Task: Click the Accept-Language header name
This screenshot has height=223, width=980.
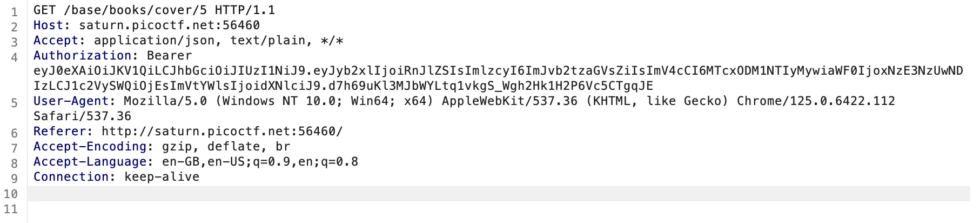Action: (x=90, y=162)
